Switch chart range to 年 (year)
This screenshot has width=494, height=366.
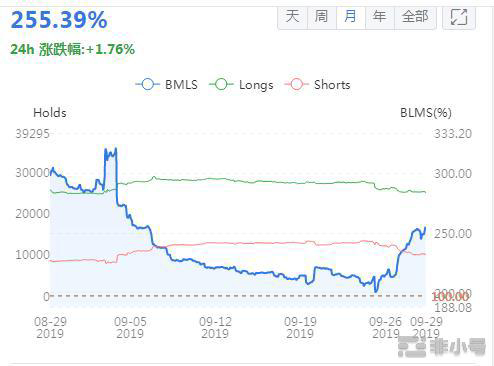(x=380, y=16)
